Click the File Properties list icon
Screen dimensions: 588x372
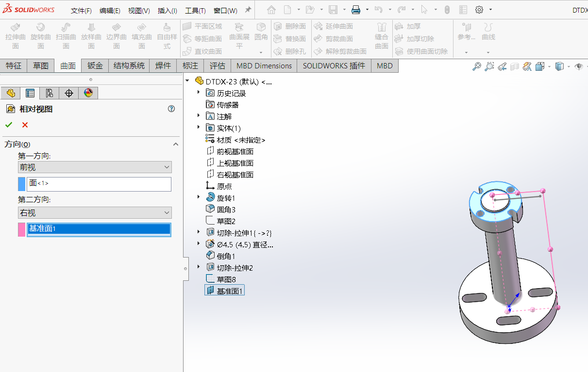pos(463,10)
